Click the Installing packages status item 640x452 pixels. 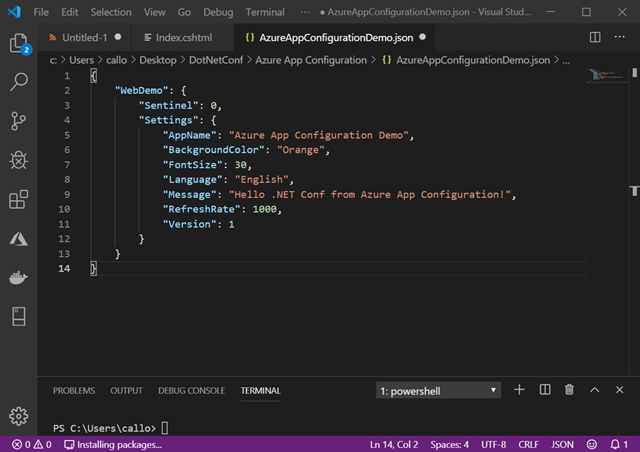(113, 444)
